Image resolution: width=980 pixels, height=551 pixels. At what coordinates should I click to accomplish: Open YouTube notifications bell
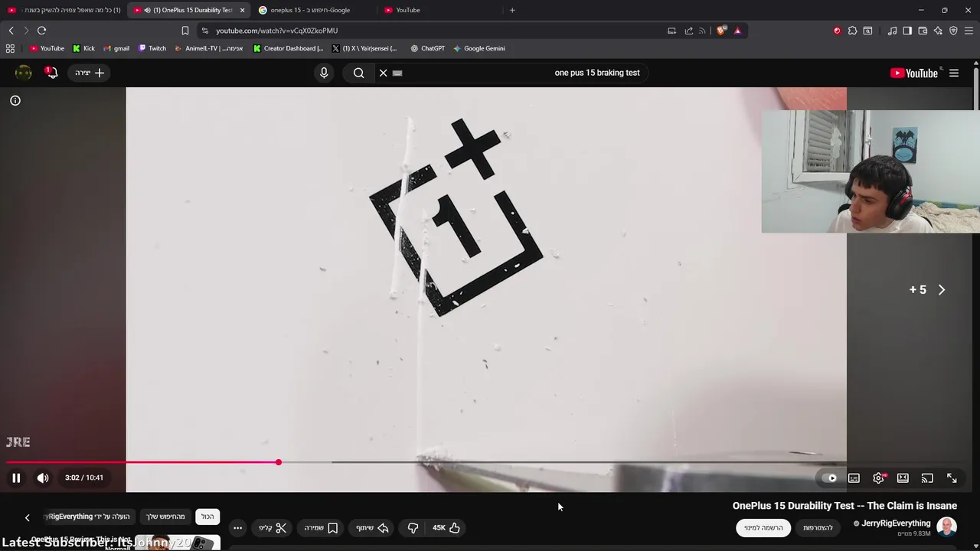[x=51, y=73]
